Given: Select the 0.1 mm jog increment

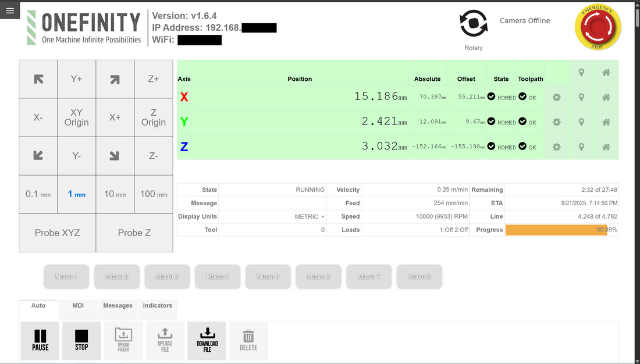Looking at the screenshot, I should coord(38,194).
